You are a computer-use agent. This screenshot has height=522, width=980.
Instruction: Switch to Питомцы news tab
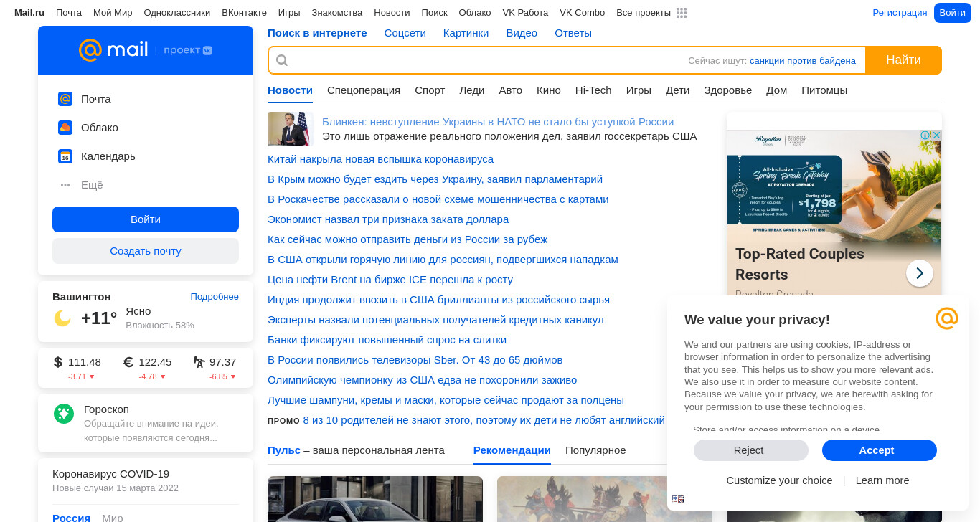pyautogui.click(x=824, y=90)
